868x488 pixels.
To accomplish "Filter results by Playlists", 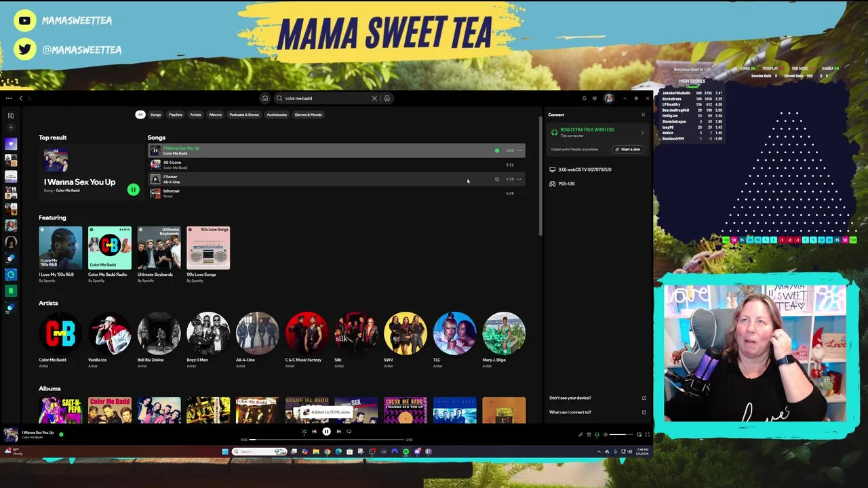I will pyautogui.click(x=176, y=115).
